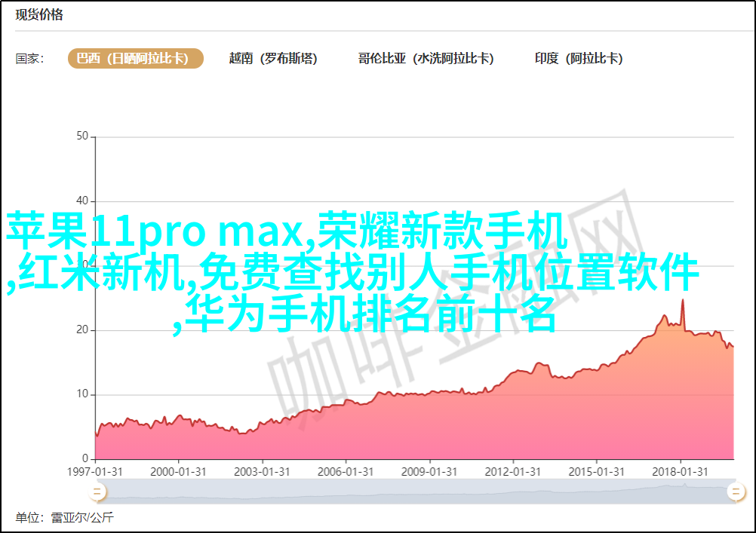Switch to 越南 (罗布斯塔) tab

click(x=273, y=58)
